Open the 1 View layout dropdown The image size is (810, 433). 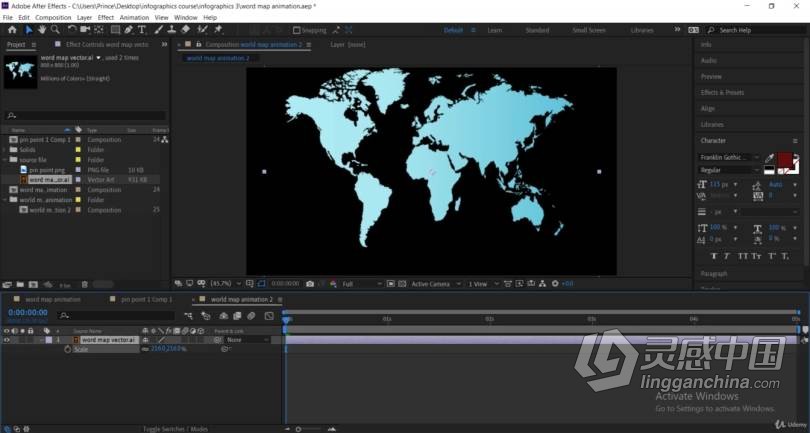[483, 284]
